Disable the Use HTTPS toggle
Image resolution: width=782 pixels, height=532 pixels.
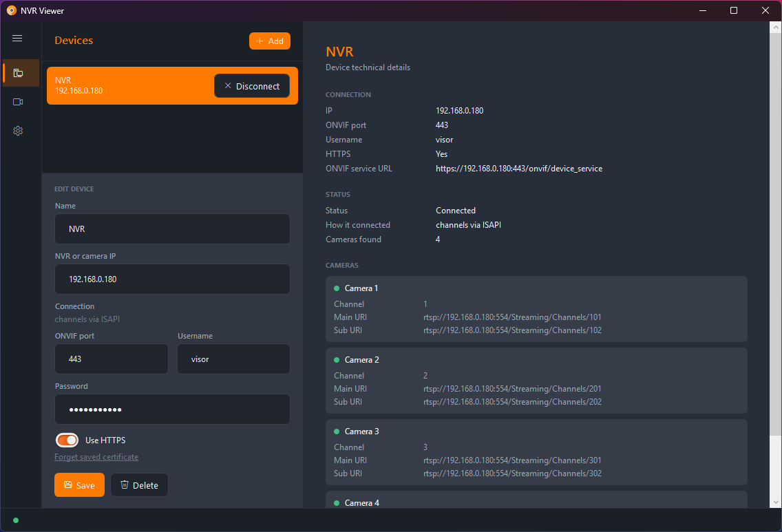67,440
